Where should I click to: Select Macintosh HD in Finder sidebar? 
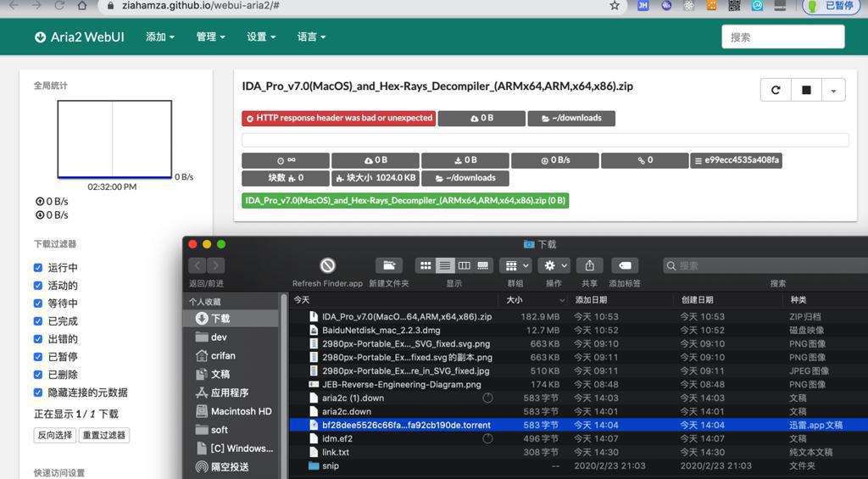coord(232,411)
